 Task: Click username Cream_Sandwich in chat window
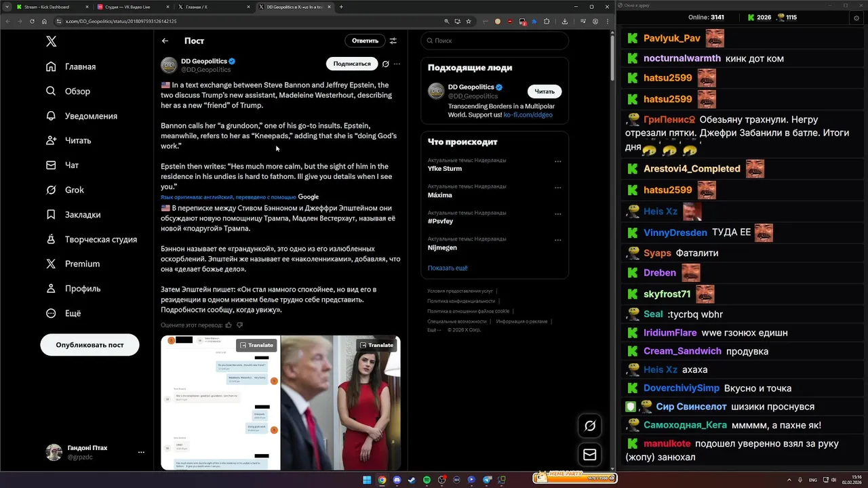682,351
